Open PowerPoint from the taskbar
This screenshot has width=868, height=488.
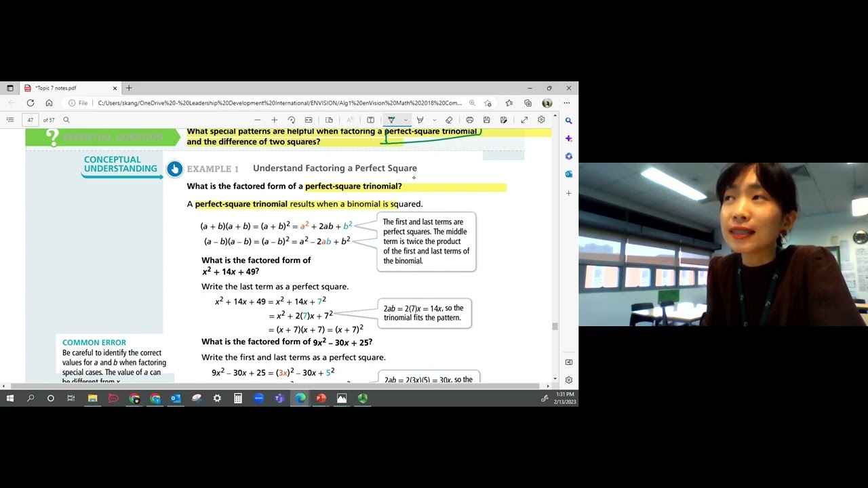[x=321, y=399]
